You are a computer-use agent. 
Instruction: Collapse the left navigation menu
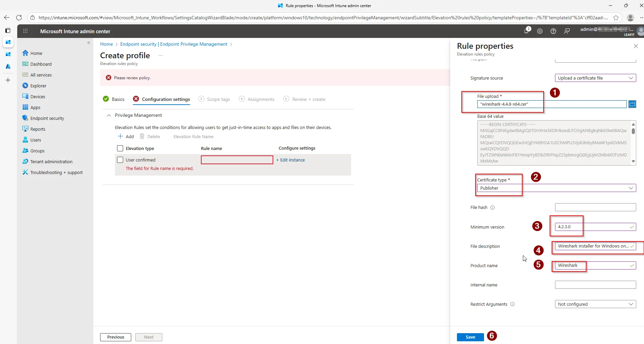(89, 43)
